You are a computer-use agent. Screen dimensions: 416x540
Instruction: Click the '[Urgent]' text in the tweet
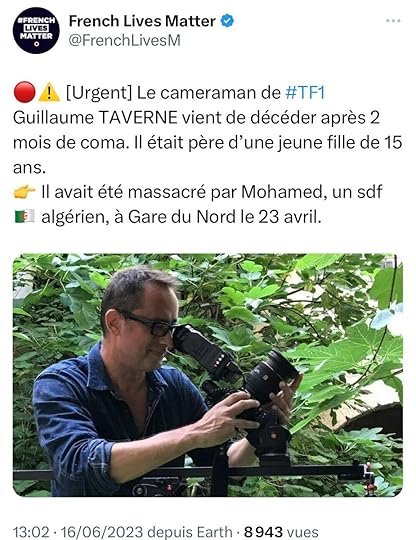point(99,93)
